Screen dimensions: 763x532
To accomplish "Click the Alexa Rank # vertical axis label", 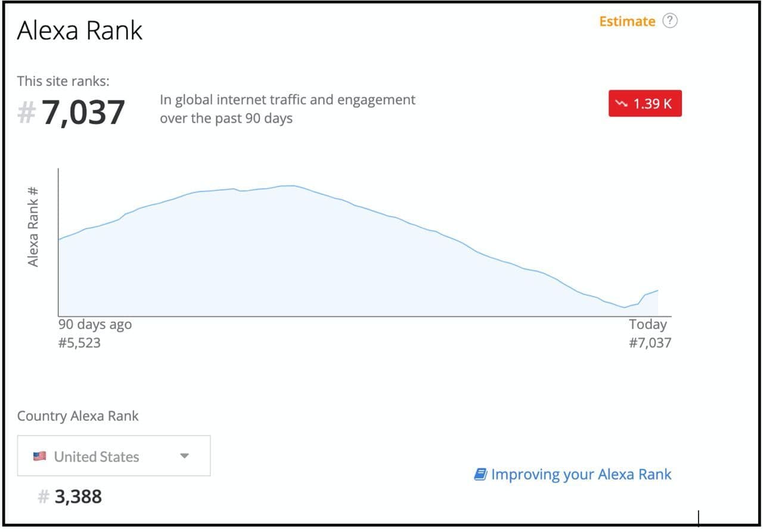I will pyautogui.click(x=33, y=226).
